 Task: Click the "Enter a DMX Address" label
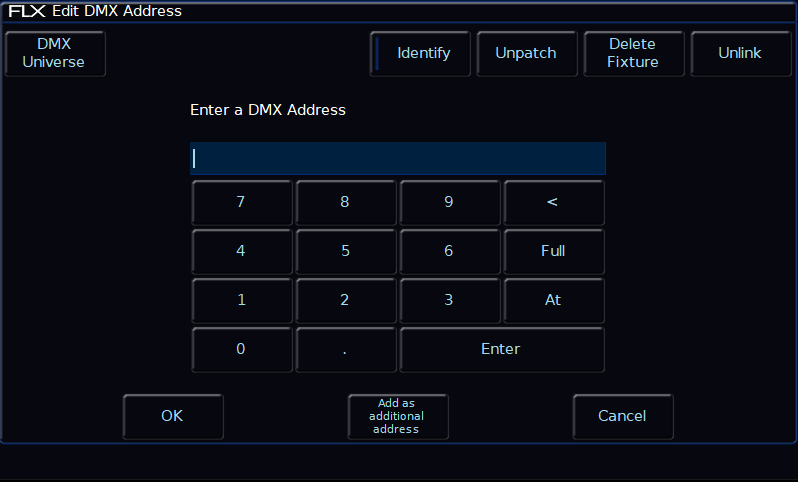pyautogui.click(x=268, y=110)
